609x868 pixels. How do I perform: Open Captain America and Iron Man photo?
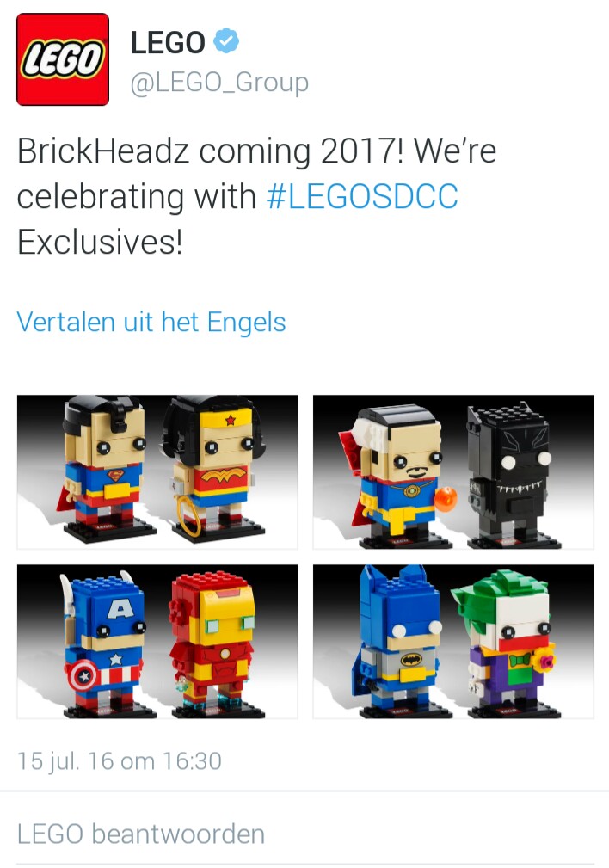coord(157,641)
